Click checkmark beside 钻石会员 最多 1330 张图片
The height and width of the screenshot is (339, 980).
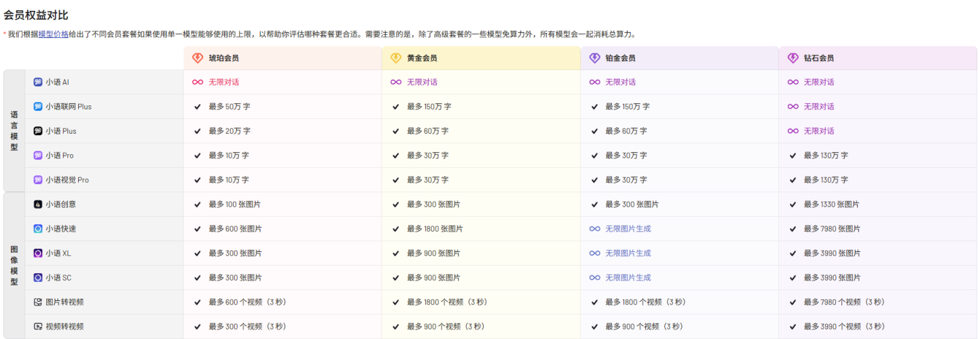point(793,204)
